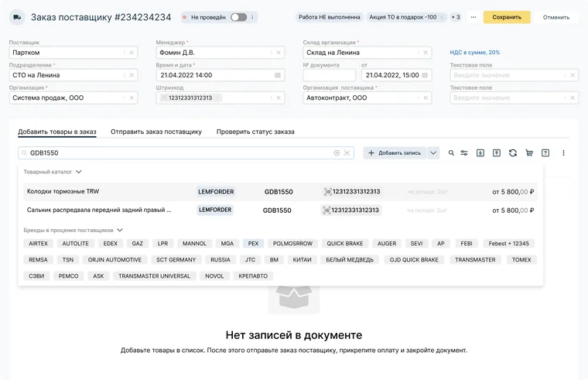Clear the Штрихкод field
588x380 pixels.
(x=279, y=98)
